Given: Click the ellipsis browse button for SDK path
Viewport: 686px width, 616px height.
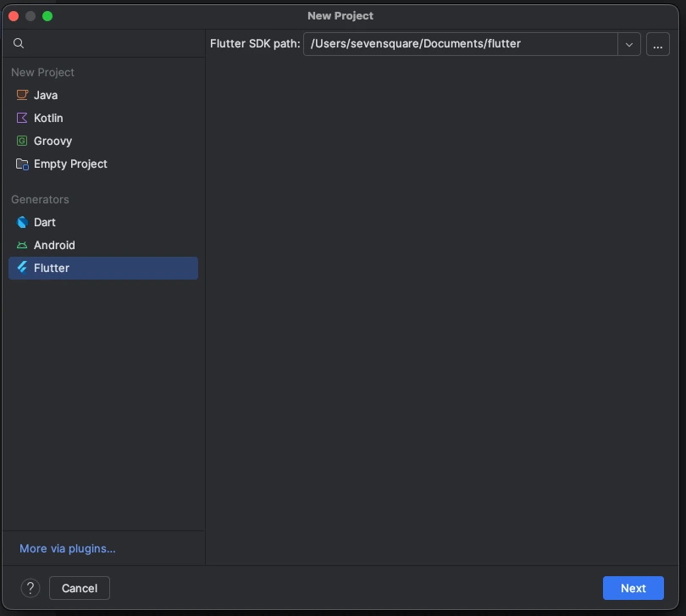Looking at the screenshot, I should tap(658, 44).
